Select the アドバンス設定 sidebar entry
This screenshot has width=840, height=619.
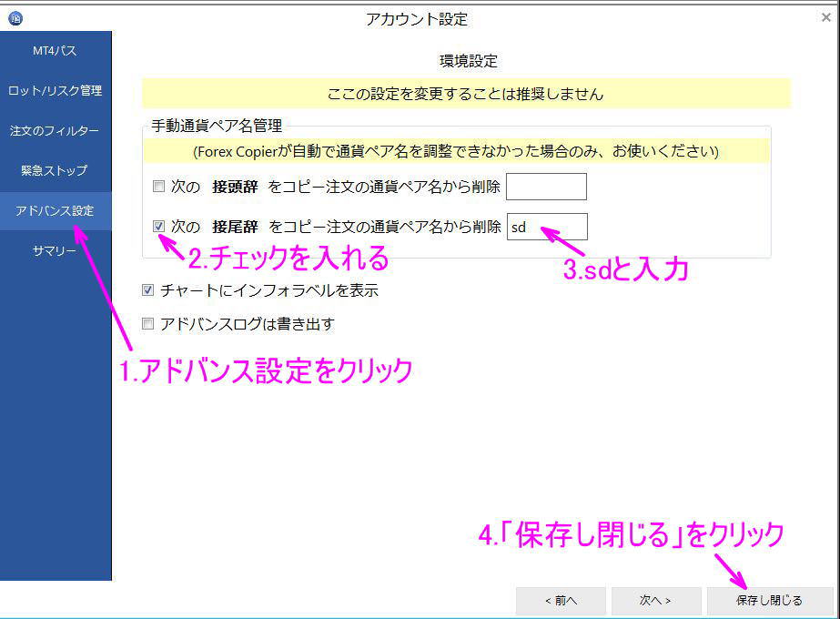(x=55, y=210)
